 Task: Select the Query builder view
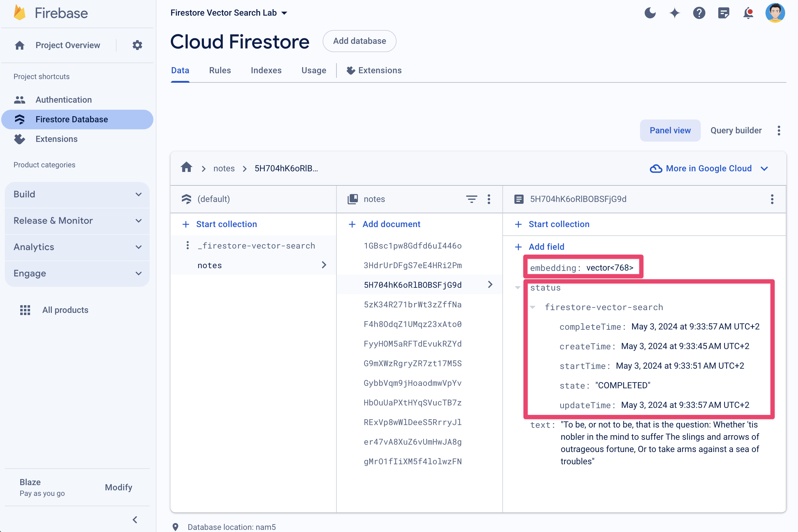point(736,131)
